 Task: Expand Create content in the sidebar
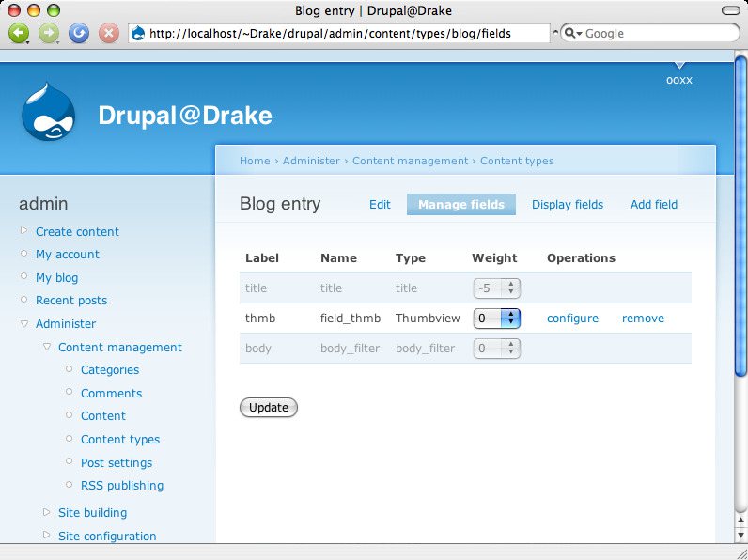(23, 230)
